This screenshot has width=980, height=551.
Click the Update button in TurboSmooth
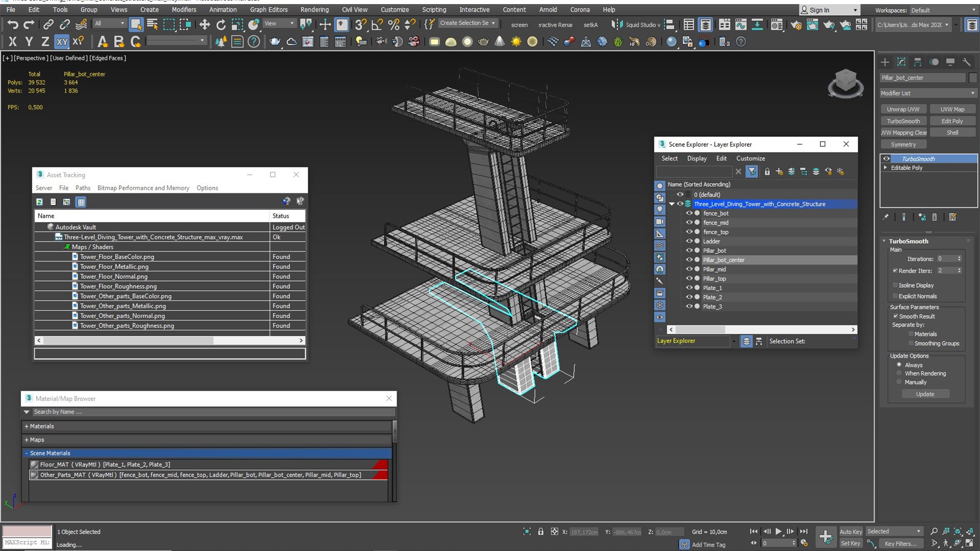(x=925, y=394)
